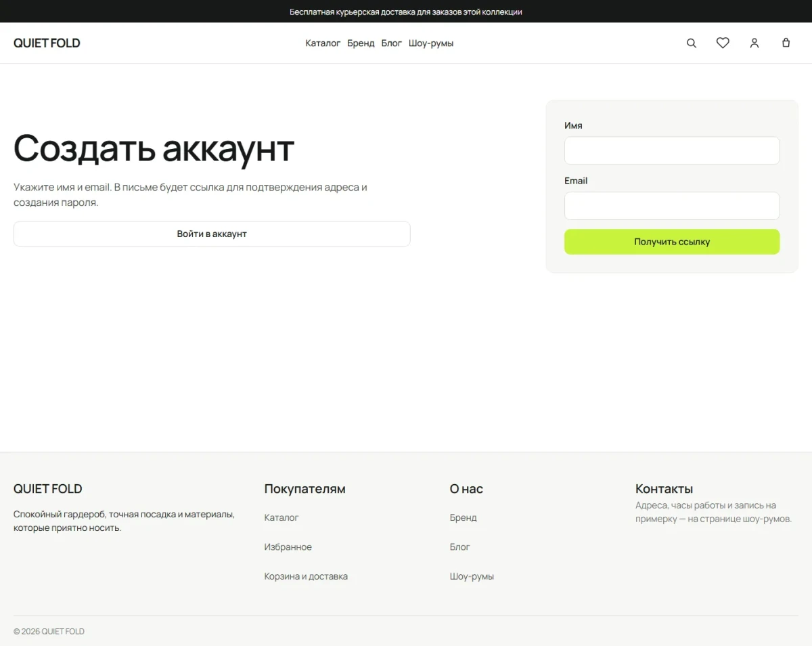Open Бренд in top navigation
This screenshot has width=812, height=646.
coord(361,43)
